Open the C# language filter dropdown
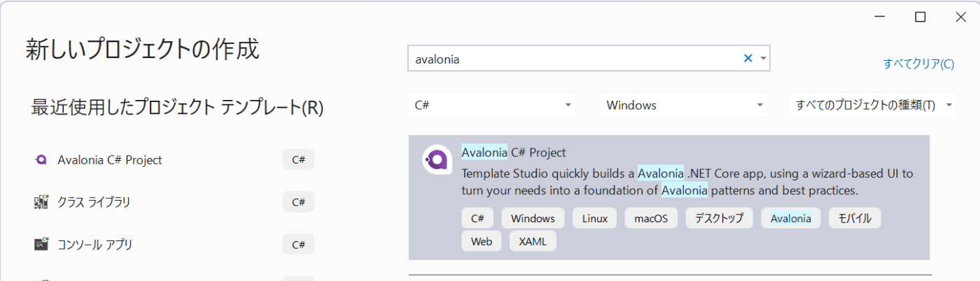 coord(492,106)
